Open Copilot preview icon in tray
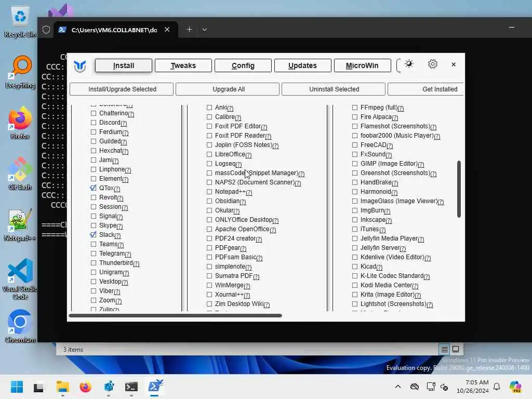 coord(516,387)
